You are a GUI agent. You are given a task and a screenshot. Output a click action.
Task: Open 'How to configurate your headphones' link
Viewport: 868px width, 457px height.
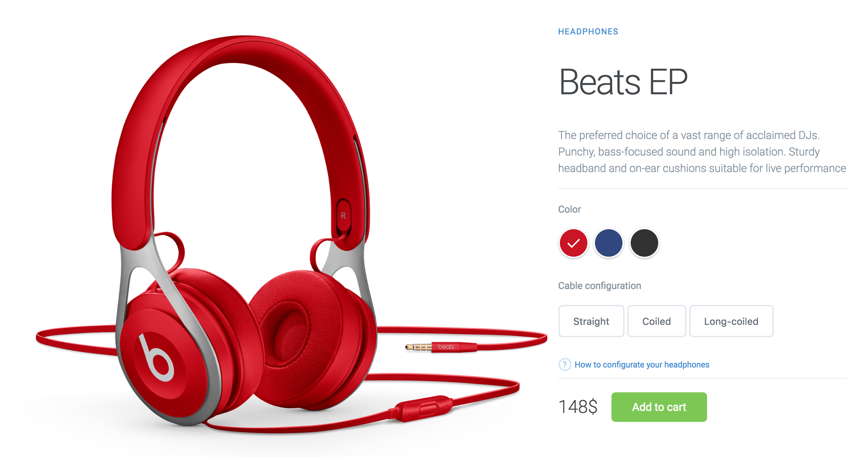642,364
